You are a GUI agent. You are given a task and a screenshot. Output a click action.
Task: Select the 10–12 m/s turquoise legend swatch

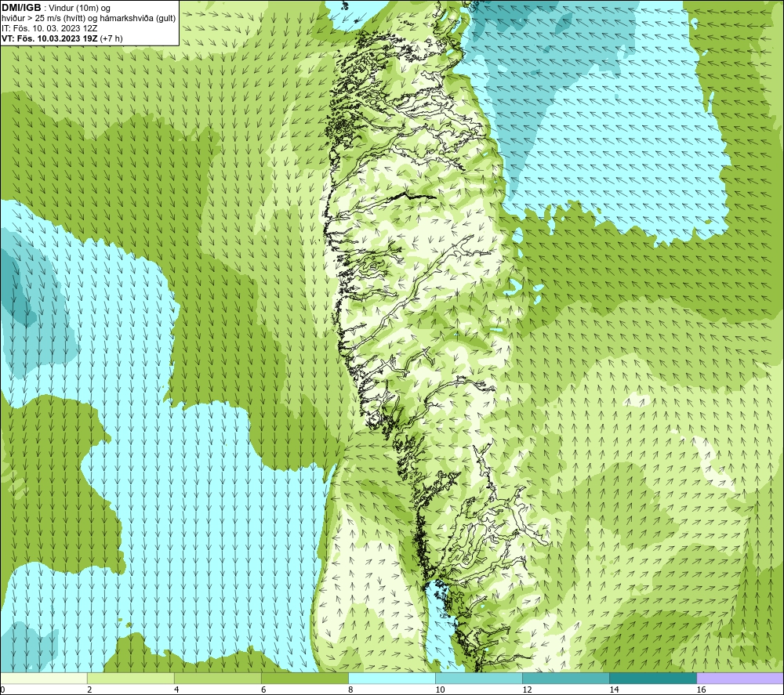pos(479,678)
